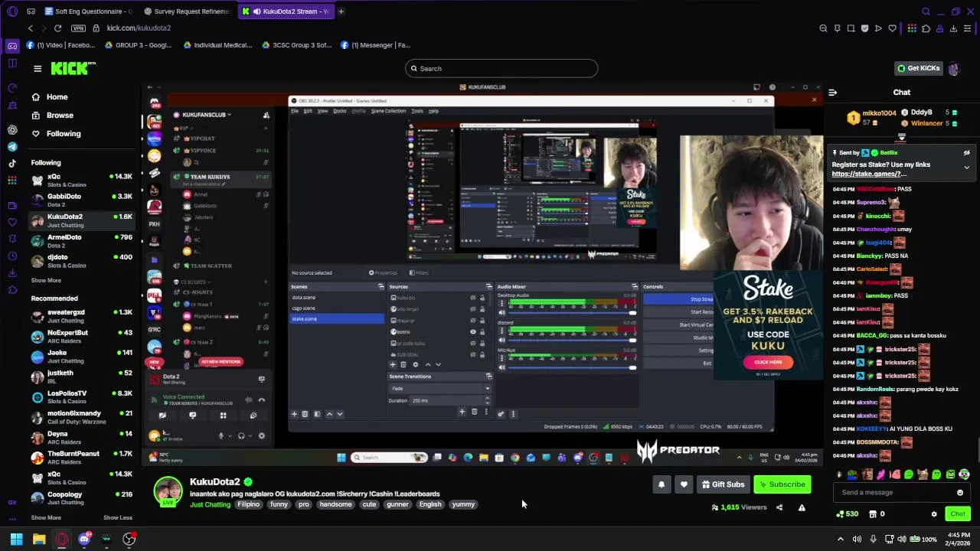Open the GROUP 3 Google bookmark
The height and width of the screenshot is (551, 980).
[137, 45]
